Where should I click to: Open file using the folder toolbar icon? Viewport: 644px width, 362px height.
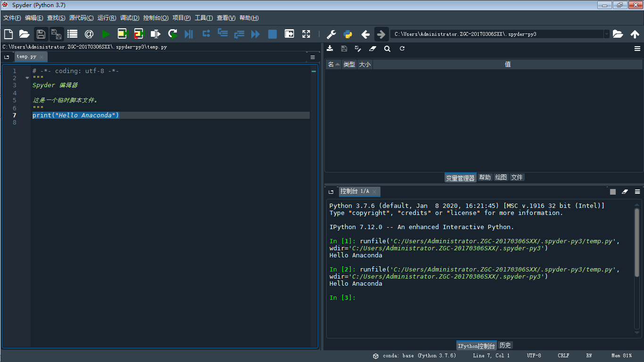coord(24,34)
